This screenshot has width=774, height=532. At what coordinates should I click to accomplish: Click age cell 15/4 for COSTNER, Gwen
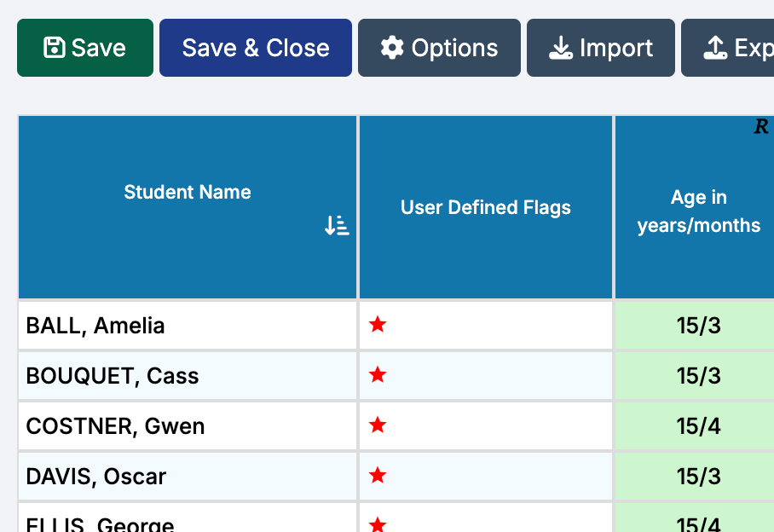pos(695,426)
